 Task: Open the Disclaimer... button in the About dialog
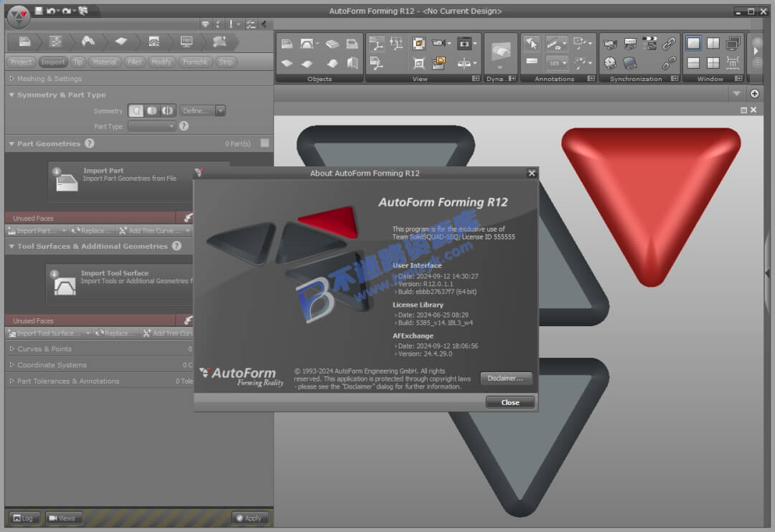point(506,379)
